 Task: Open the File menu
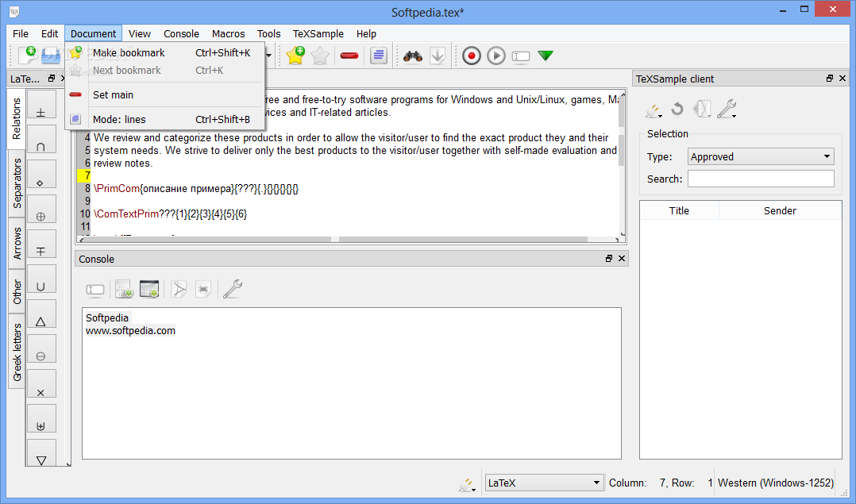point(21,34)
